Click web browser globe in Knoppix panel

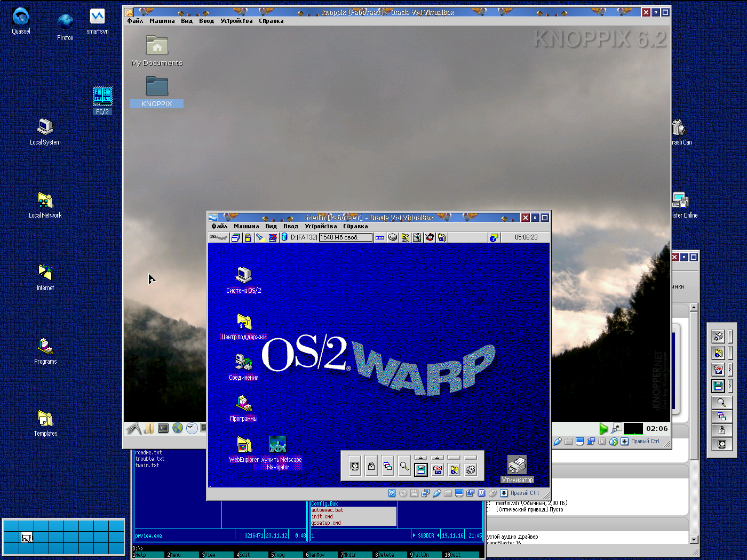(178, 428)
